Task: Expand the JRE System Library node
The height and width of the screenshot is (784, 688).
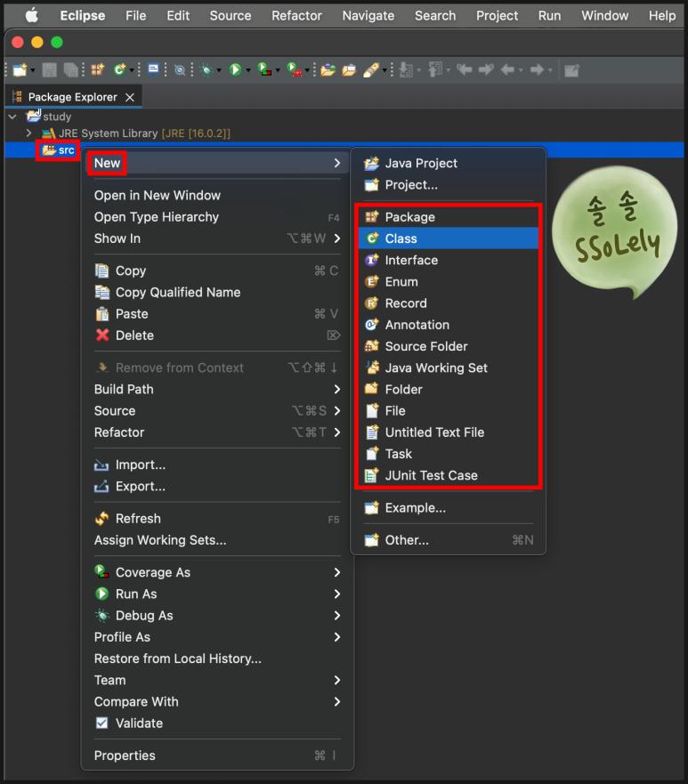Action: pos(29,133)
